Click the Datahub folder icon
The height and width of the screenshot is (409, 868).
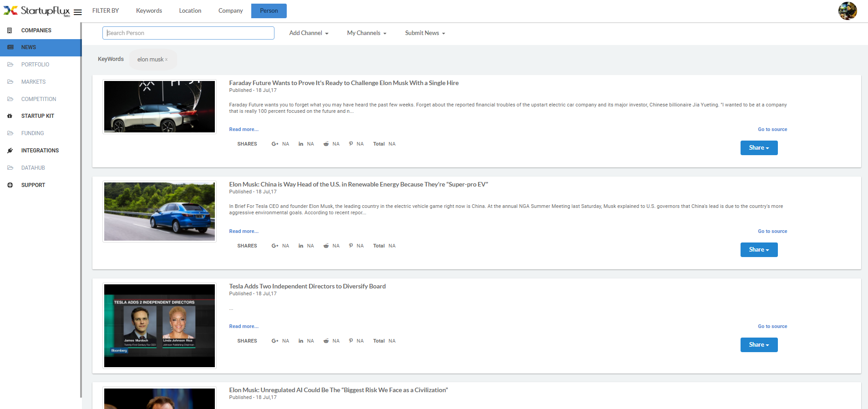(x=10, y=168)
